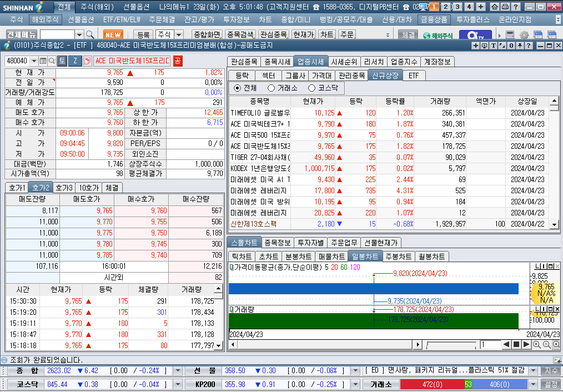Toggle the 가격이동평균 indicator marker
The image size is (563, 392).
[x=232, y=268]
